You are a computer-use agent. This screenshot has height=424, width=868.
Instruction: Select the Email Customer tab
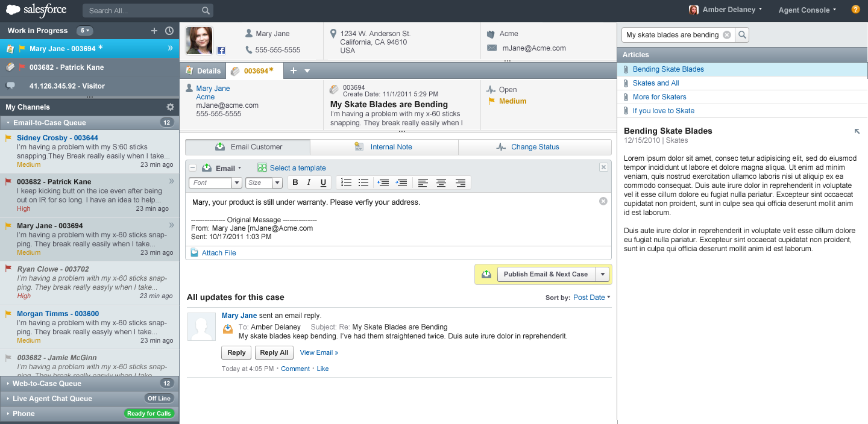click(248, 147)
